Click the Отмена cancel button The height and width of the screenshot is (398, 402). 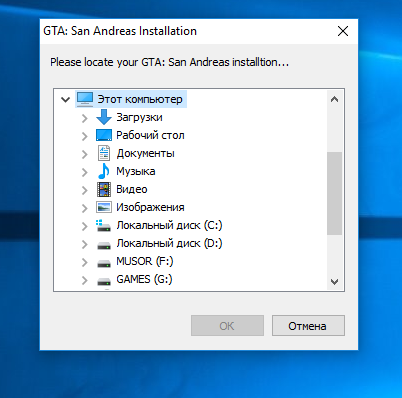pos(308,326)
